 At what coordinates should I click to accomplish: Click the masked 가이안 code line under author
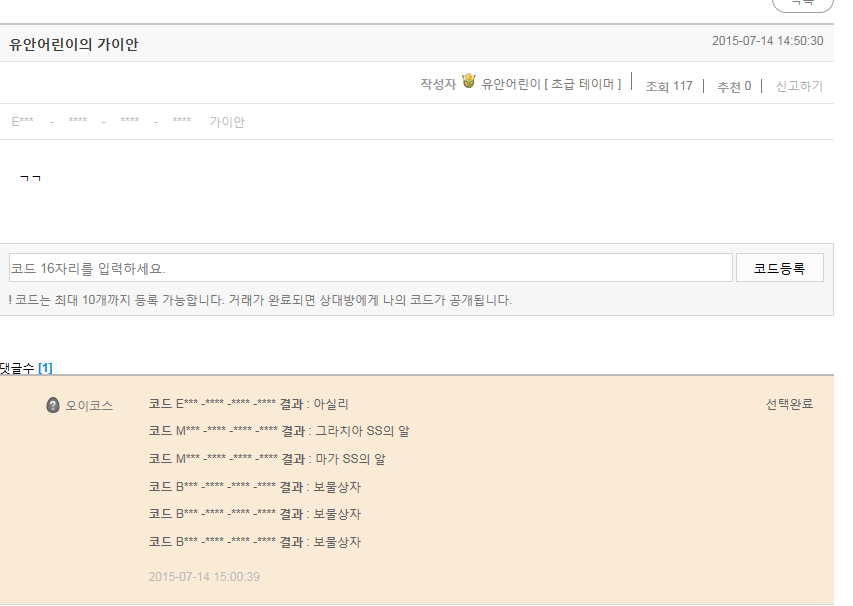[127, 122]
